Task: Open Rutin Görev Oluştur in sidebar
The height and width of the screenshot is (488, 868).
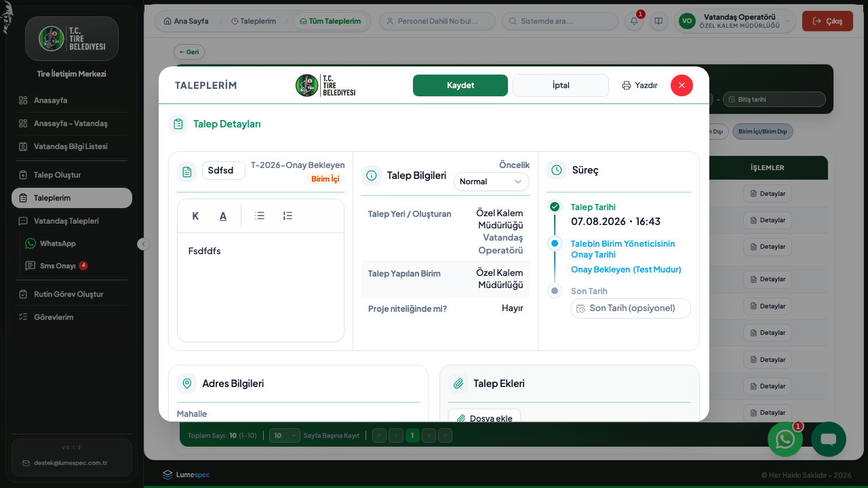Action: (72, 294)
